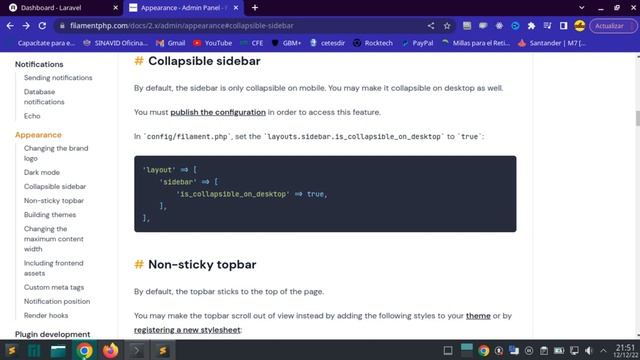
Task: Open the file manager taskbar icon
Action: (58, 351)
